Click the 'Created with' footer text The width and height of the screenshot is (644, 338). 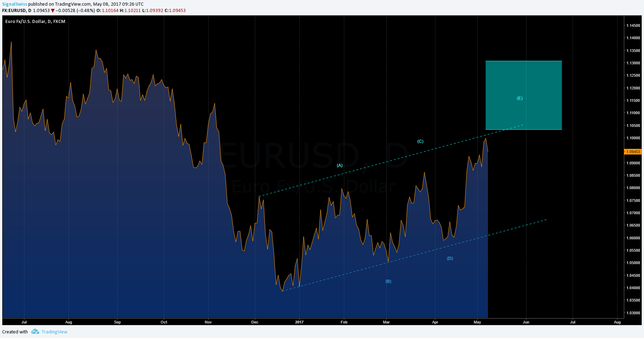(15, 332)
